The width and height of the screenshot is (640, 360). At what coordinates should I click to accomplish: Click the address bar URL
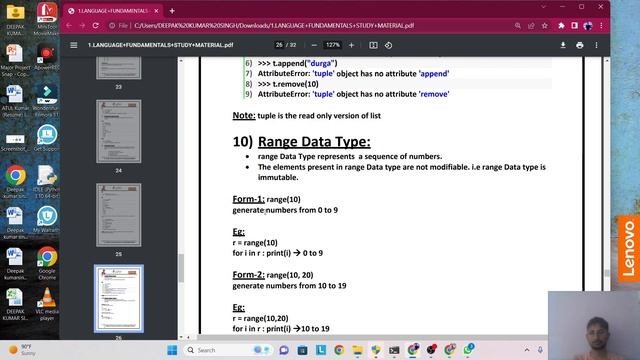(274, 26)
